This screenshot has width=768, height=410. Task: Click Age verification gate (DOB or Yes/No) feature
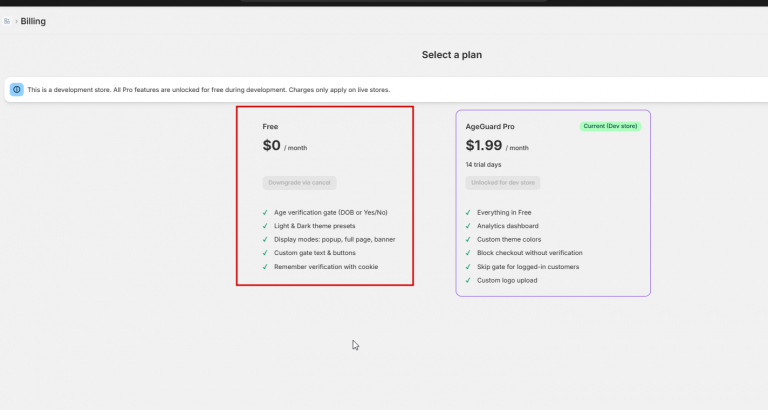[x=331, y=213]
